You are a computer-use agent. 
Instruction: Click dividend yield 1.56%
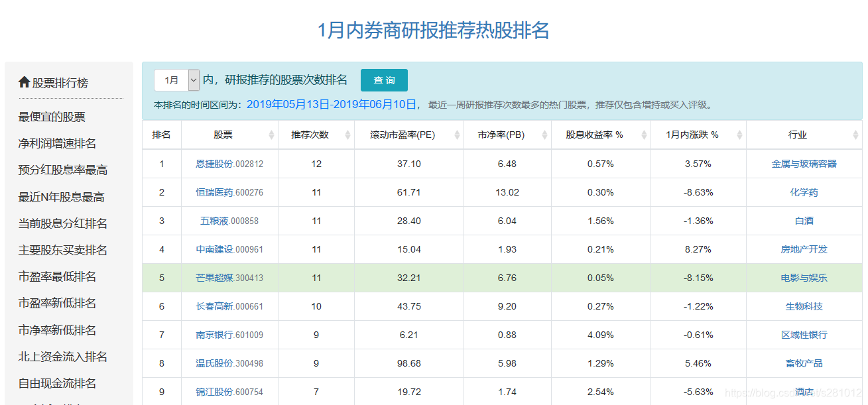[x=601, y=221]
